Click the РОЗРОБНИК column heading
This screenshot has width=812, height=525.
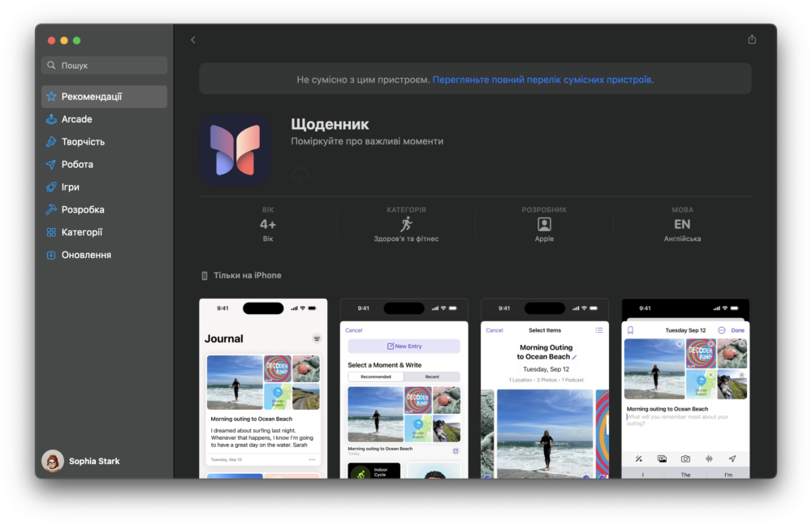[544, 209]
